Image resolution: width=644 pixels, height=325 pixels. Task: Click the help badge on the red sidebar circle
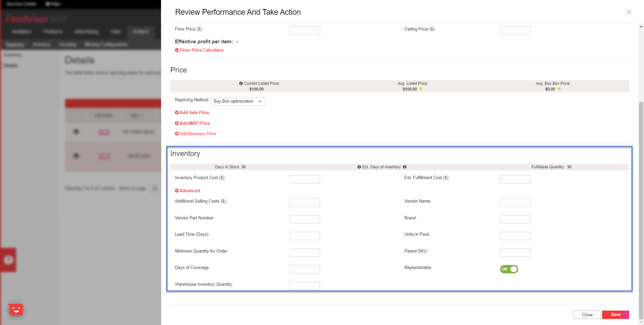(8, 260)
